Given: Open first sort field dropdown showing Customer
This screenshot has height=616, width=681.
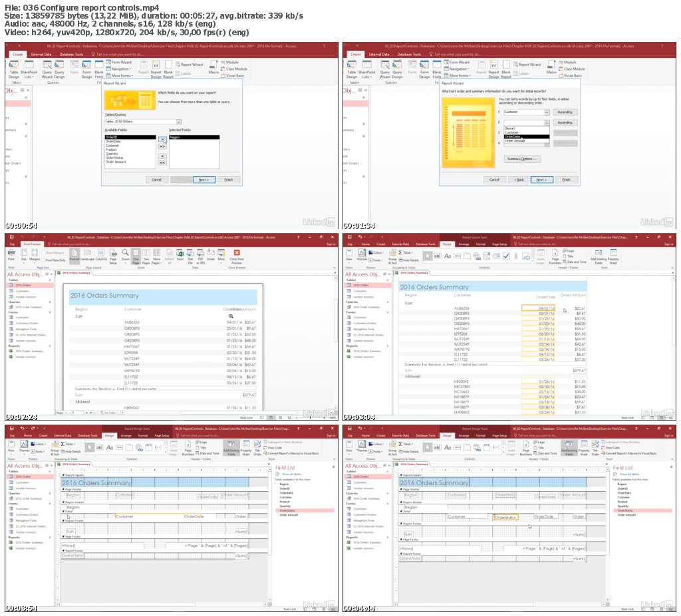Looking at the screenshot, I should pos(547,112).
